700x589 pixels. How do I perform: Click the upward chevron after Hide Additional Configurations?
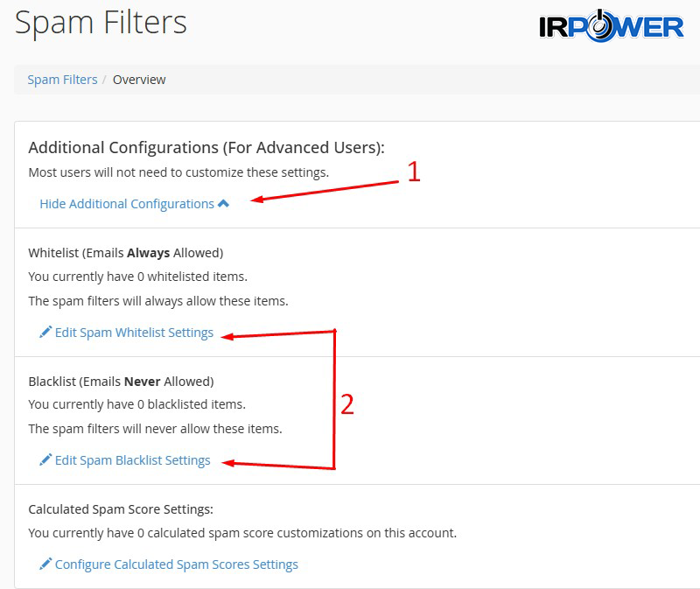click(225, 203)
